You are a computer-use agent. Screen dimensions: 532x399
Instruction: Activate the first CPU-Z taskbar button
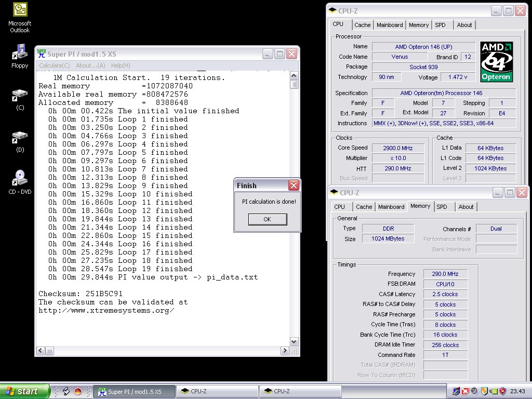217,392
